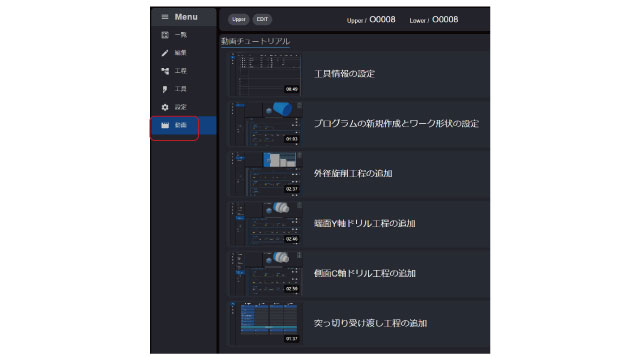640x360 pixels.
Task: Toggle the hamburger Menu icon
Action: [165, 17]
